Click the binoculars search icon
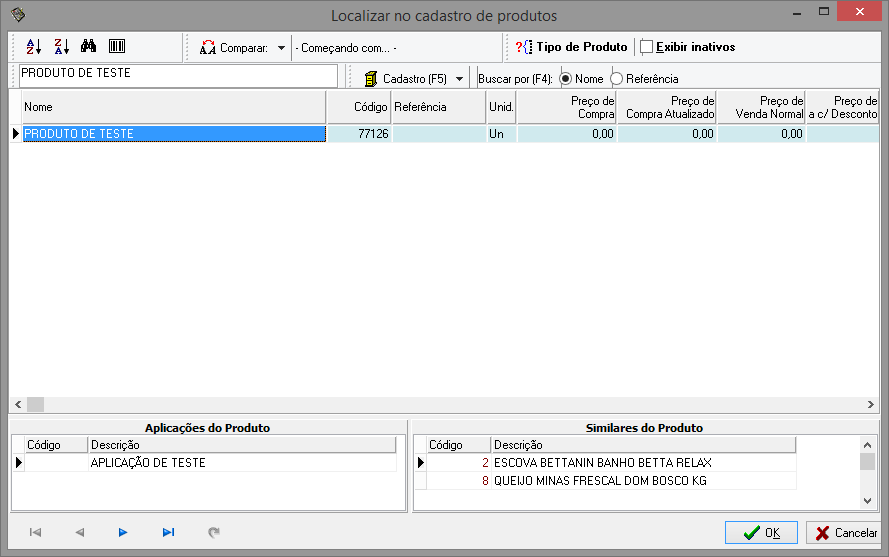The width and height of the screenshot is (889, 557). pos(88,47)
